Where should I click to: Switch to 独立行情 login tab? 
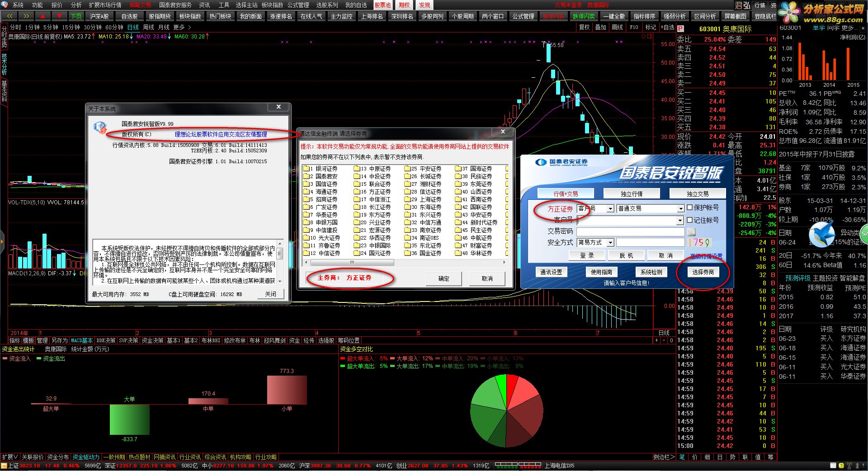(x=632, y=193)
